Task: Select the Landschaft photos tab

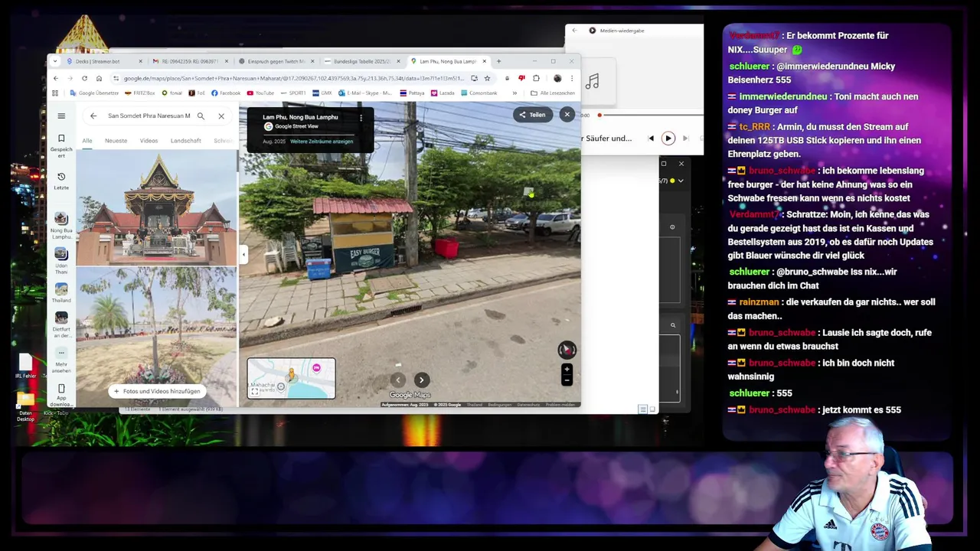Action: 186,141
